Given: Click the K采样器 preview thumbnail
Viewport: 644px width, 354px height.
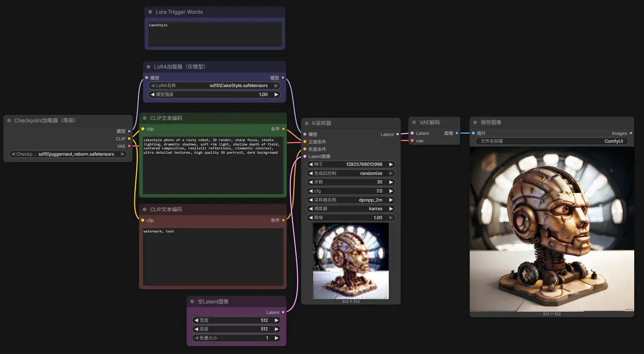Looking at the screenshot, I should (x=351, y=261).
